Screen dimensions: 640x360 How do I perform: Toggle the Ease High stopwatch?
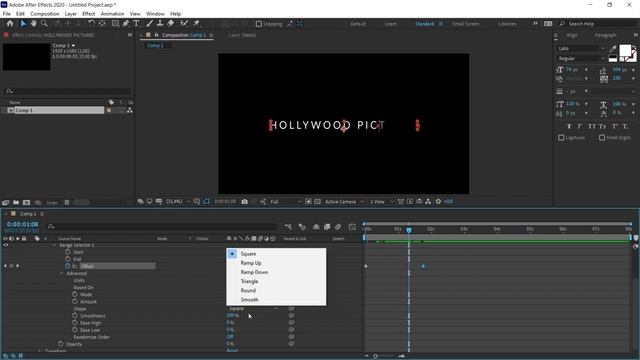click(x=75, y=322)
